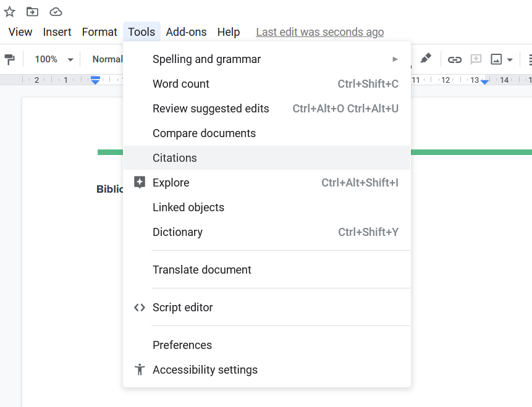Viewport: 532px width, 407px height.
Task: Select the Paint format tool
Action: [10, 59]
